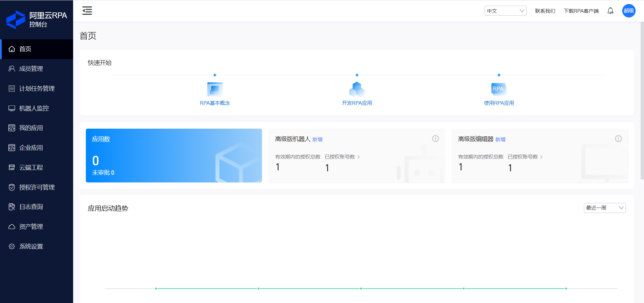This screenshot has height=303, width=644.
Task: Click the info icon on 高级版机器人 card
Action: coord(435,139)
